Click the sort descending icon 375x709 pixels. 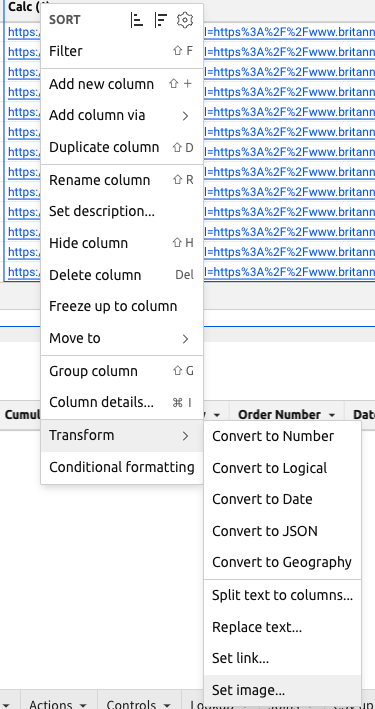click(x=161, y=20)
